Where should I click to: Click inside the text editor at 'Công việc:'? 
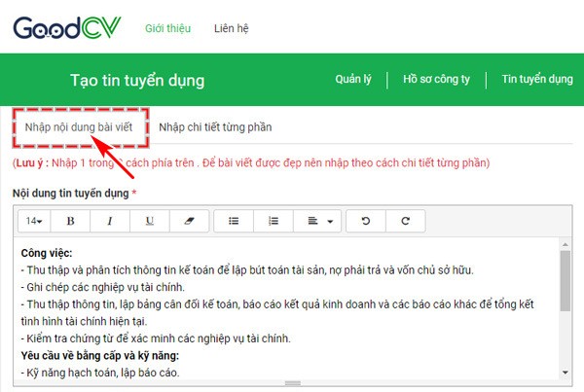47,253
